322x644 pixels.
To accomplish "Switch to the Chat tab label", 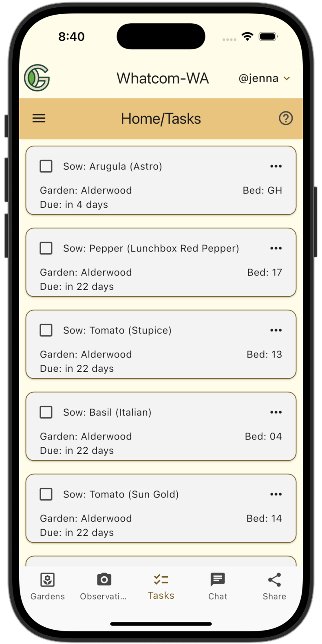I will click(x=218, y=596).
